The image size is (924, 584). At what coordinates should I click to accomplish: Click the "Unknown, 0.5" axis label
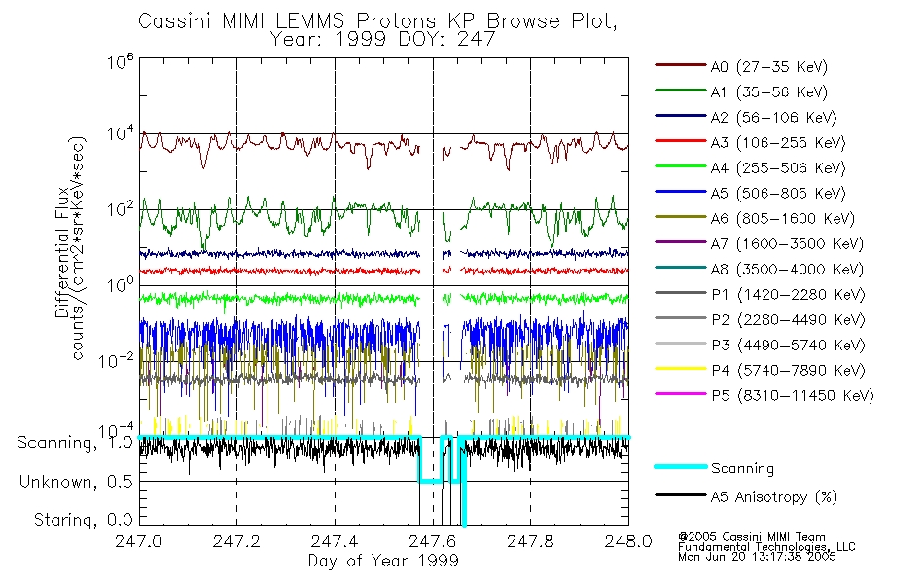[76, 482]
